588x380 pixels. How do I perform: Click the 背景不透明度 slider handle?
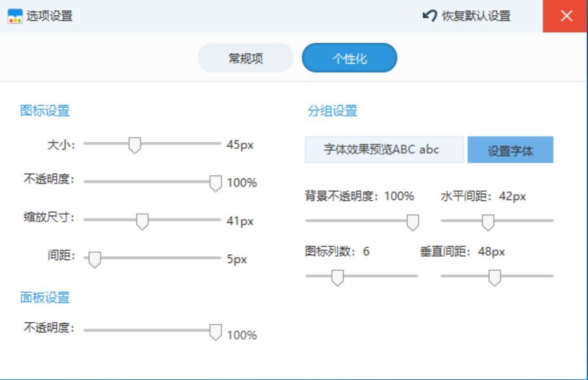point(413,222)
